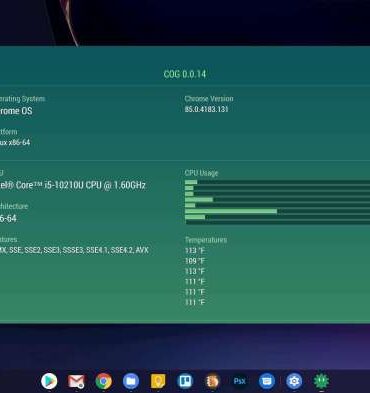Screen dimensions: 370x393
Task: Click the first CPU usage bar
Action: [x=277, y=182]
